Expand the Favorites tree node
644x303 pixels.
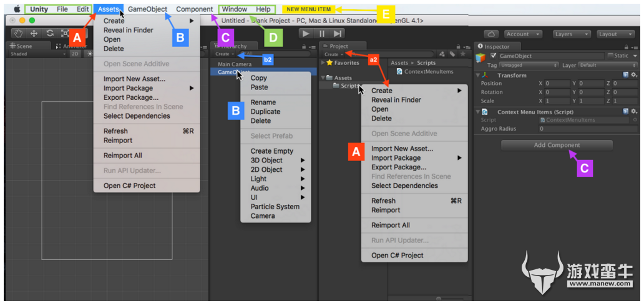click(x=323, y=63)
